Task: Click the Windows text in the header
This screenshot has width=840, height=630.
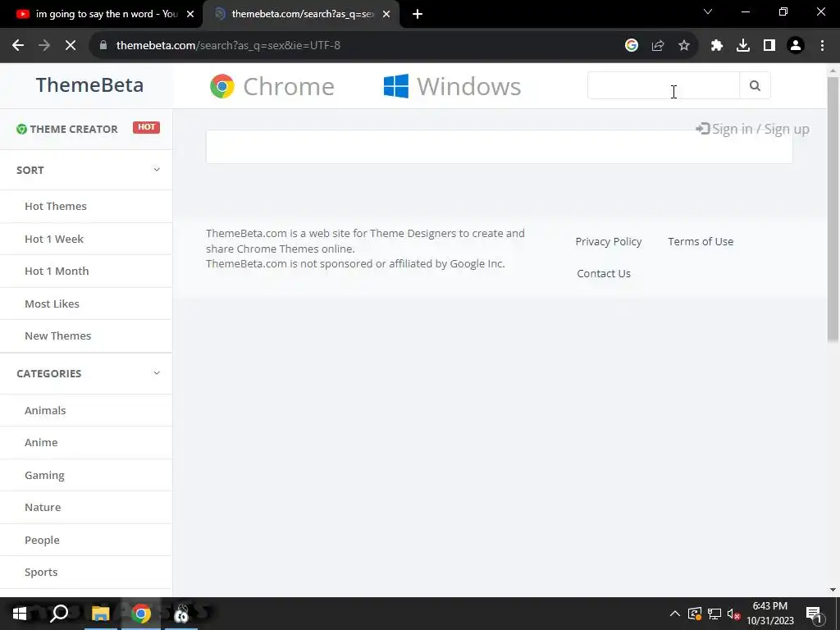Action: click(x=468, y=86)
